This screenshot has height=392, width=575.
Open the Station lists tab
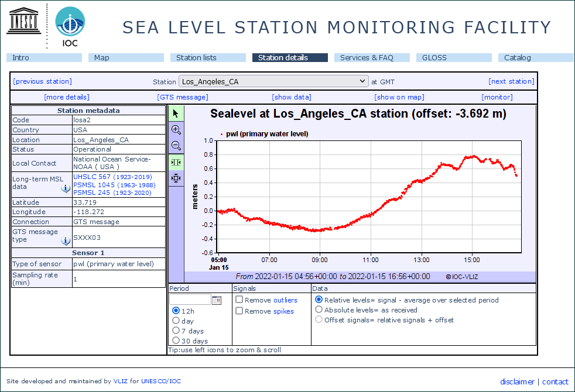[208, 57]
